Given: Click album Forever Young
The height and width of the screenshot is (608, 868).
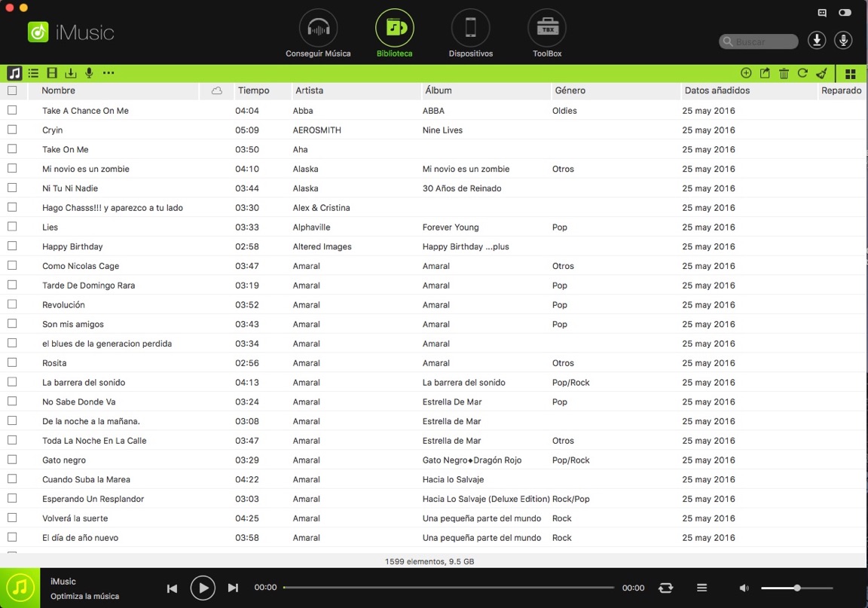Looking at the screenshot, I should click(x=451, y=227).
